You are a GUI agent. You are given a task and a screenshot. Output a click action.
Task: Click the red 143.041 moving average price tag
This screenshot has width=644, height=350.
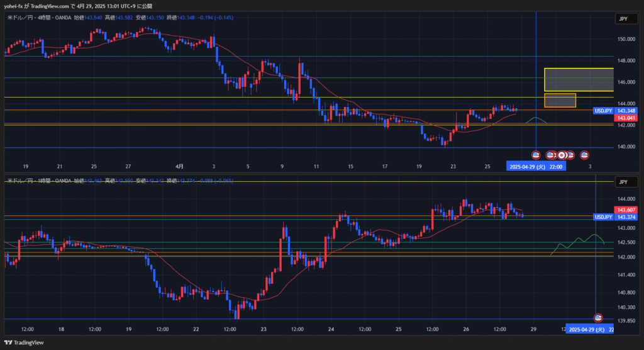pyautogui.click(x=625, y=118)
